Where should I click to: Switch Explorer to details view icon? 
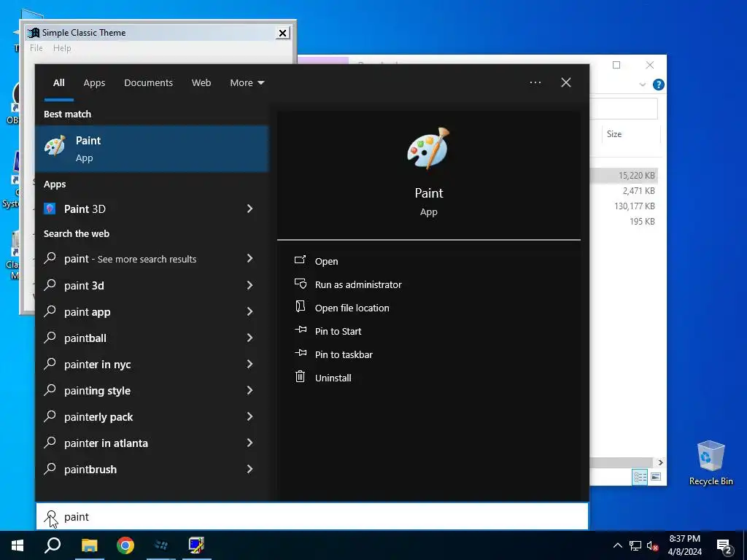640,477
